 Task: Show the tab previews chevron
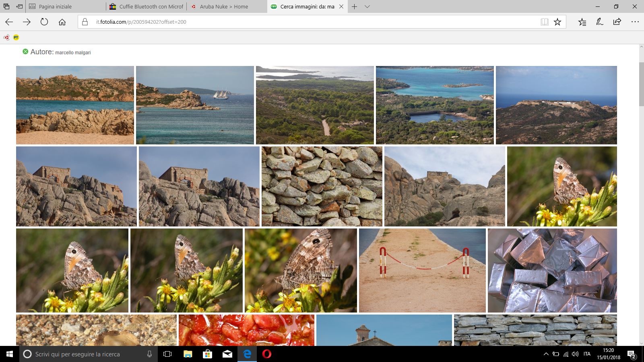367,7
